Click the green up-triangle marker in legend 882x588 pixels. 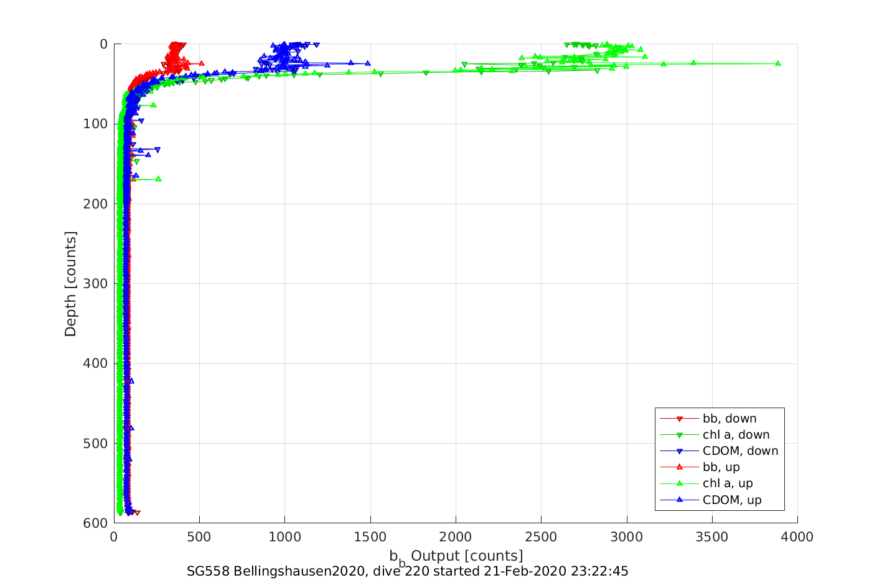[680, 483]
